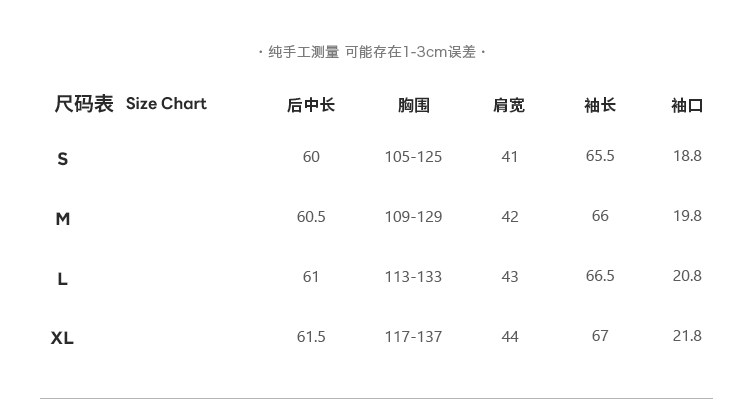
Task: Select the 117-137 chest measurement
Action: [413, 337]
